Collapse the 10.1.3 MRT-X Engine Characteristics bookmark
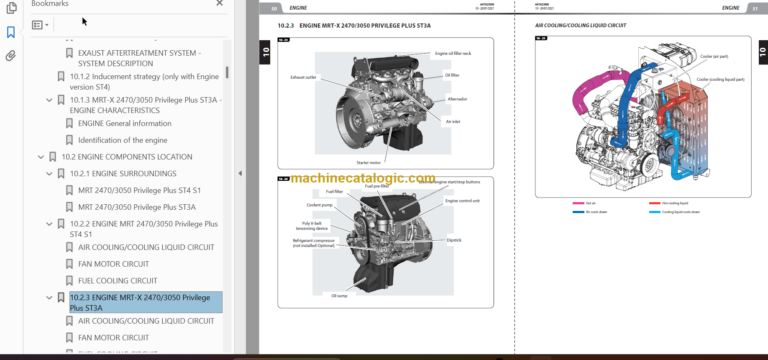The width and height of the screenshot is (768, 360). [49, 100]
